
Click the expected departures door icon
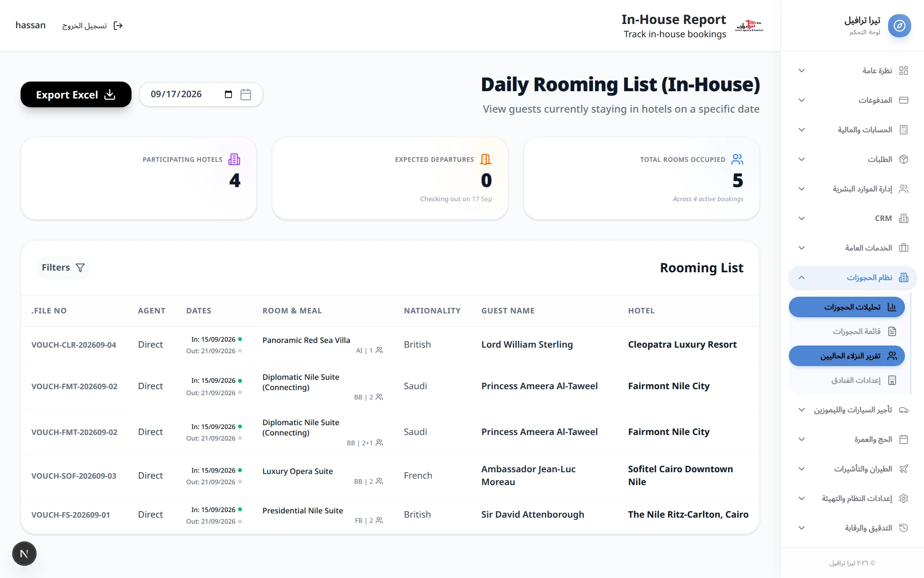(x=486, y=159)
